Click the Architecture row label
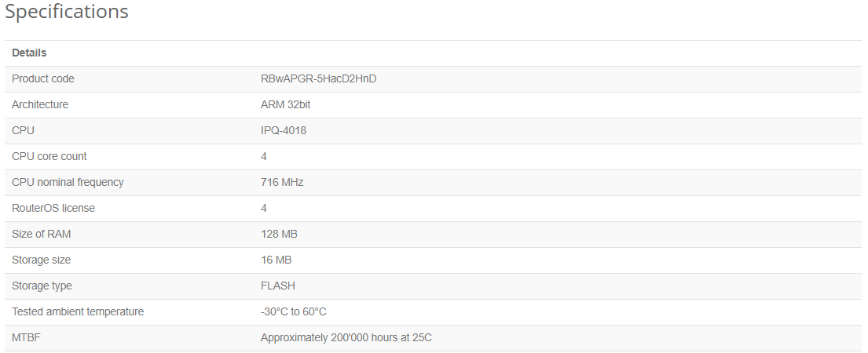This screenshot has height=353, width=868. 40,104
